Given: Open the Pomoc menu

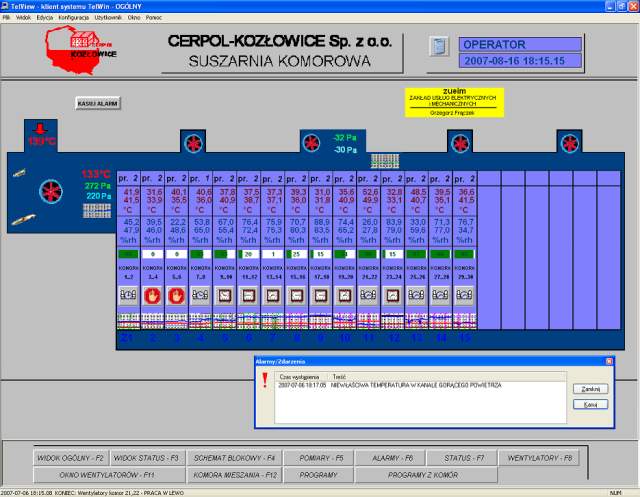Looking at the screenshot, I should [154, 18].
